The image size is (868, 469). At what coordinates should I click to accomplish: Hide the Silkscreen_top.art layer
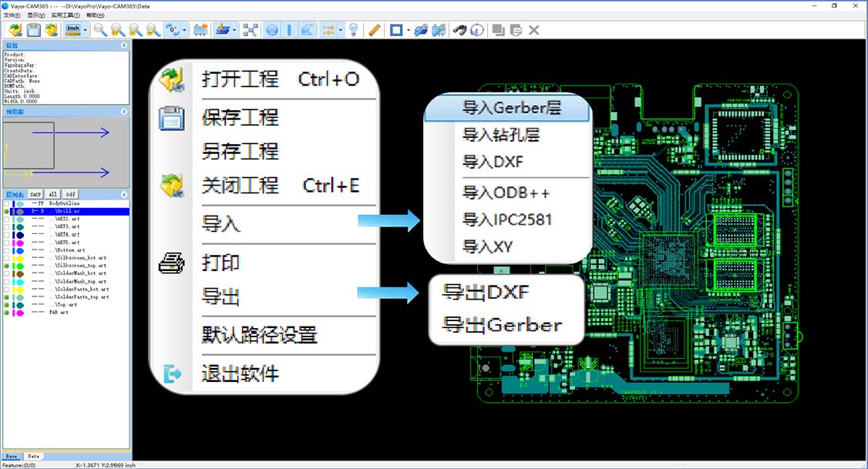coord(7,266)
